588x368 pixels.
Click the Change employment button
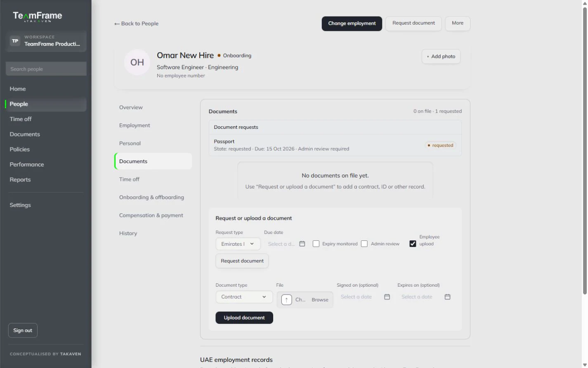tap(352, 24)
